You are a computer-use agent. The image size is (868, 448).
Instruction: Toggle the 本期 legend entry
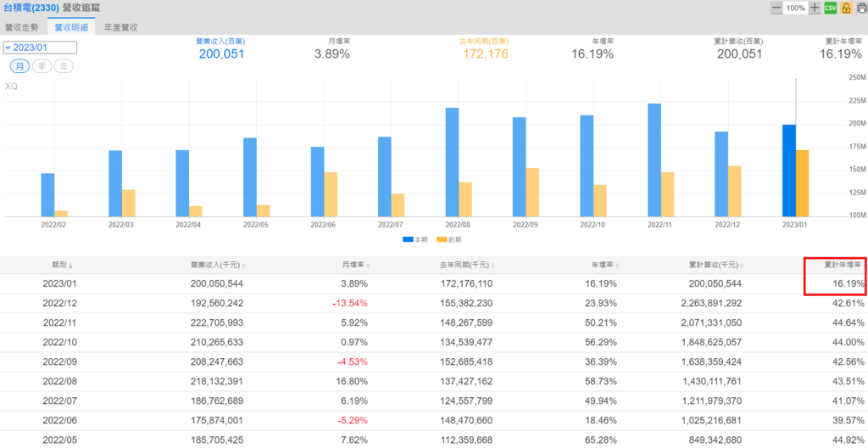click(415, 239)
